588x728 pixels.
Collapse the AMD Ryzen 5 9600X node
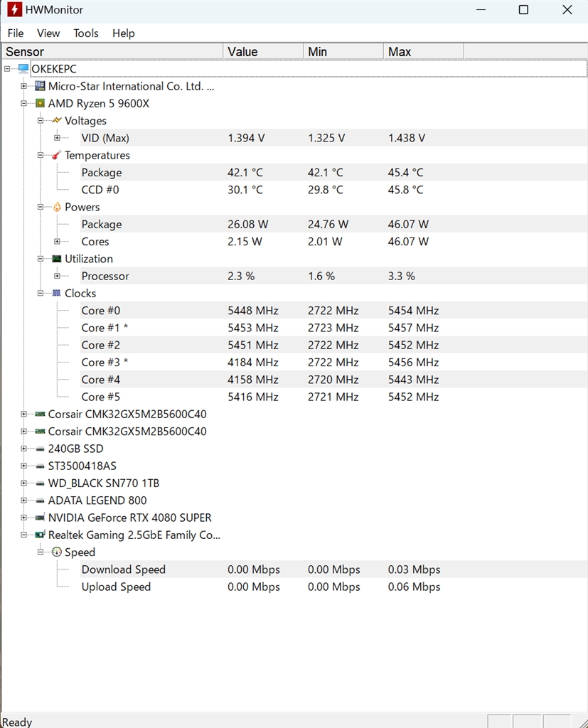pos(23,103)
